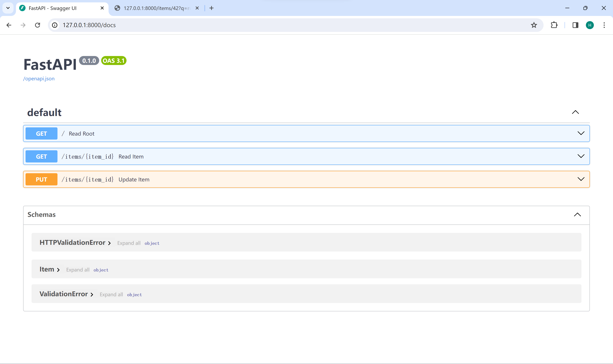Click the 0.1.0 version badge

[89, 61]
